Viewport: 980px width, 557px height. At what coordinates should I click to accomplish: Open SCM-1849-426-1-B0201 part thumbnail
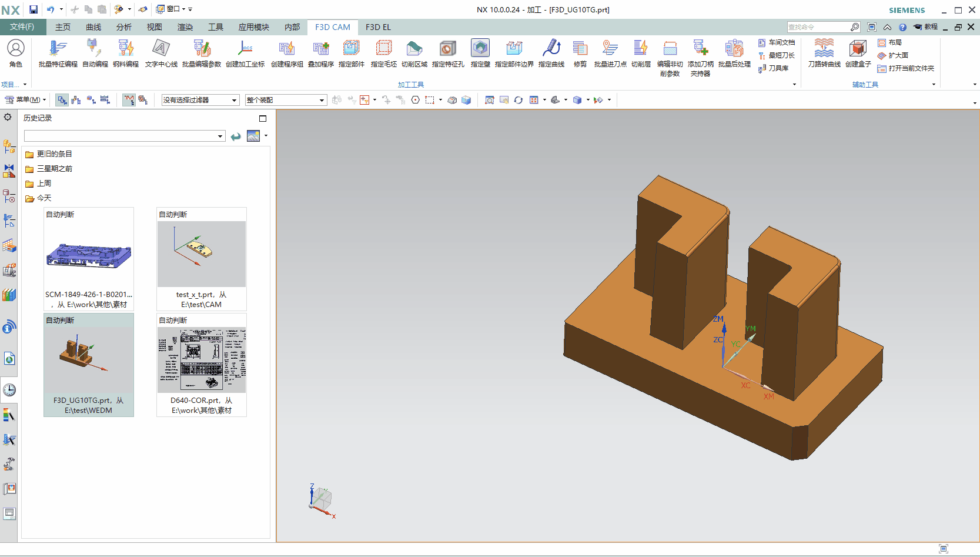(x=89, y=259)
